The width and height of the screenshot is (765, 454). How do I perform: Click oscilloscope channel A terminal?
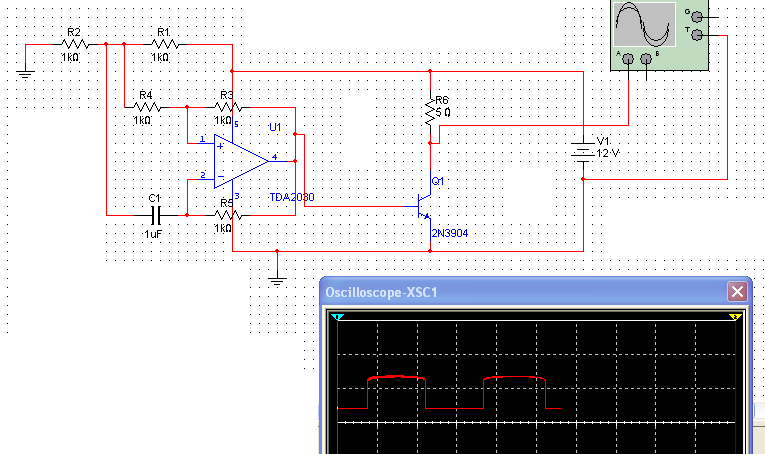pos(627,60)
